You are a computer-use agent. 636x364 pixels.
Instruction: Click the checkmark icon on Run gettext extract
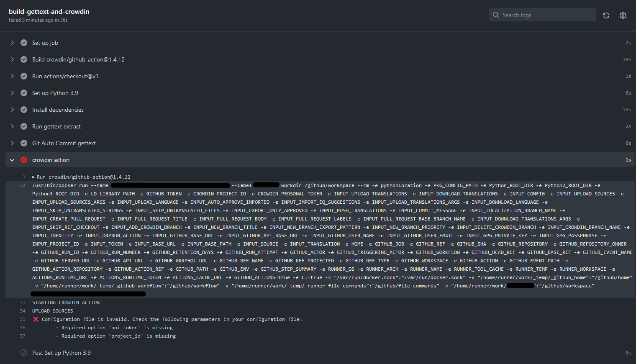(x=24, y=126)
